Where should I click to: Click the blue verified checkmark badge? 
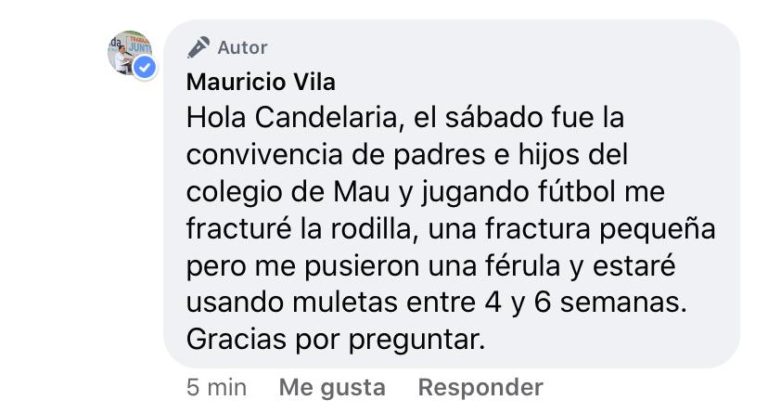145,68
